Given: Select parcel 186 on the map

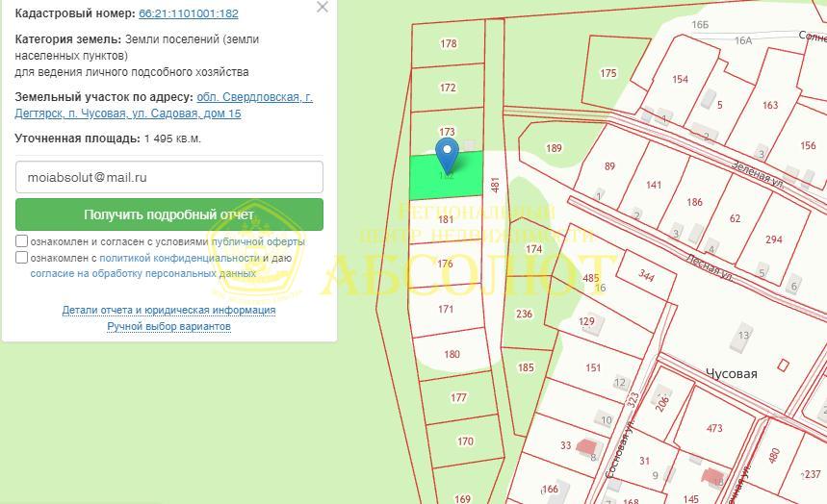Looking at the screenshot, I should (694, 202).
